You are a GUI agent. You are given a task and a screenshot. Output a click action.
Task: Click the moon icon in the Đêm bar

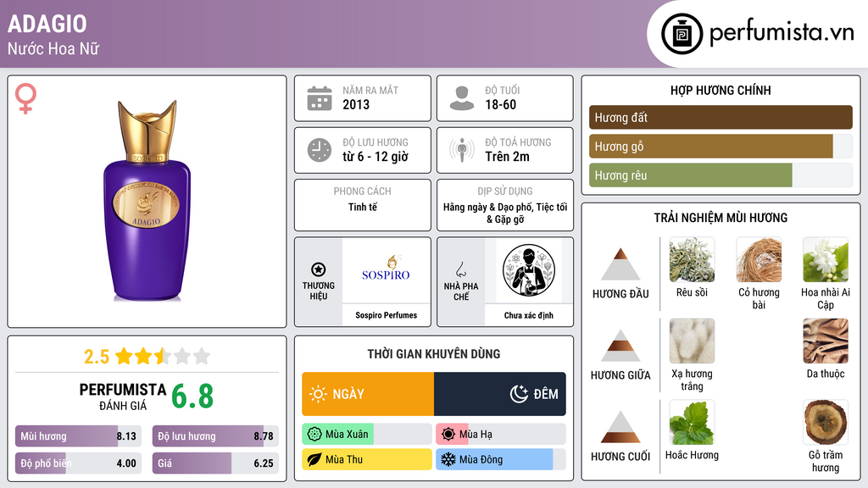(519, 394)
